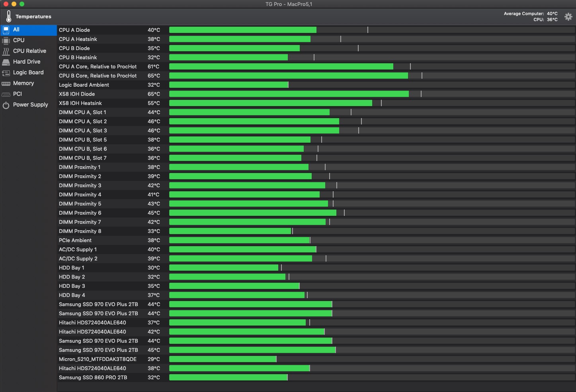
Task: Select the HDD Bay 2 row label
Action: pos(72,277)
